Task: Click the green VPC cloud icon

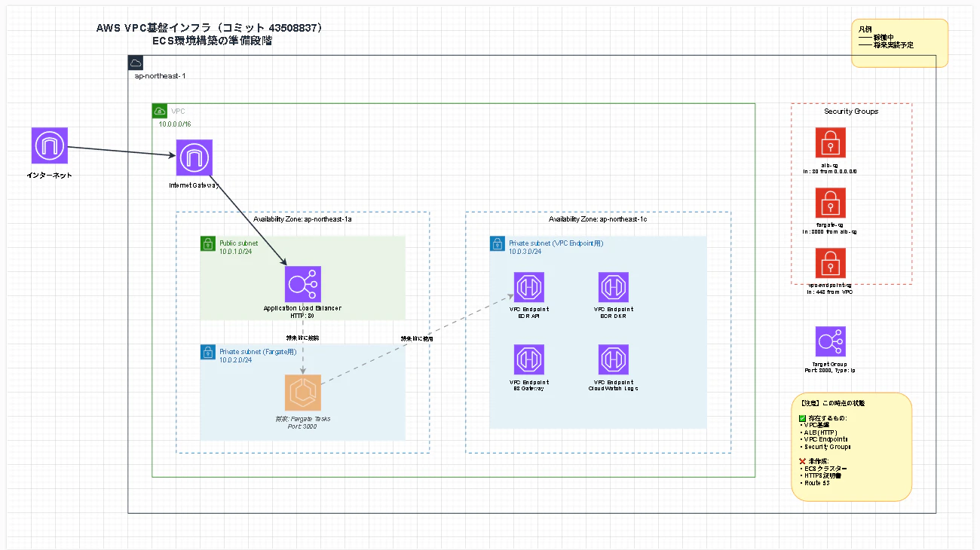Action: 160,111
